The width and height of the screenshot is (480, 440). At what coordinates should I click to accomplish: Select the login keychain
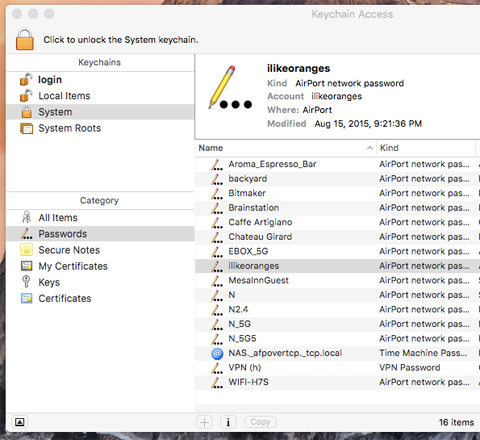pos(100,80)
